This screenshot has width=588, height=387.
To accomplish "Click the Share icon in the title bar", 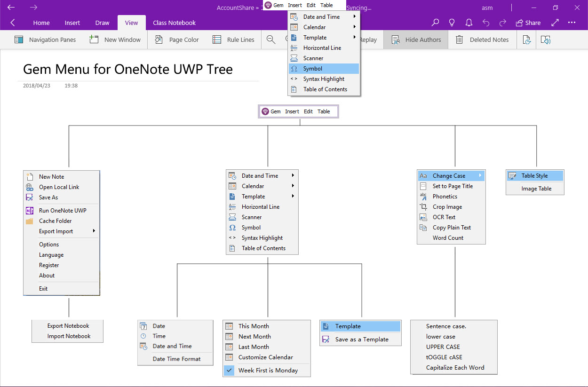I will 528,23.
